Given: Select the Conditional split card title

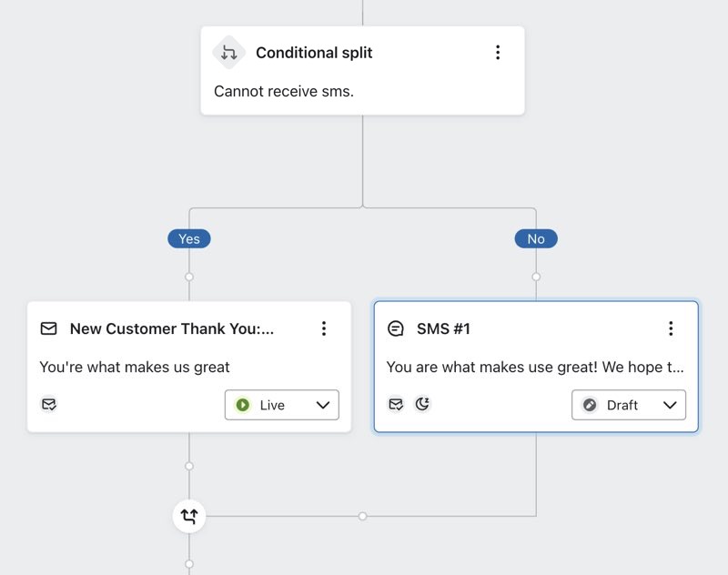Looking at the screenshot, I should 314,53.
